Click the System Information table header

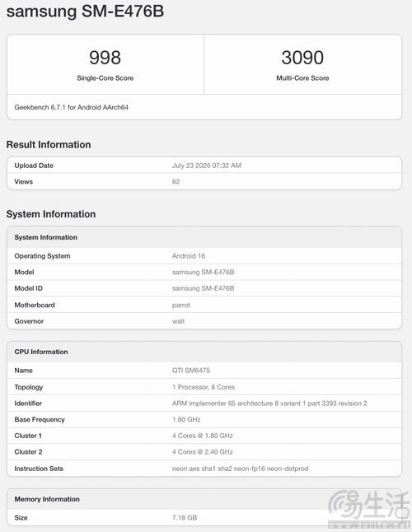[204, 237]
